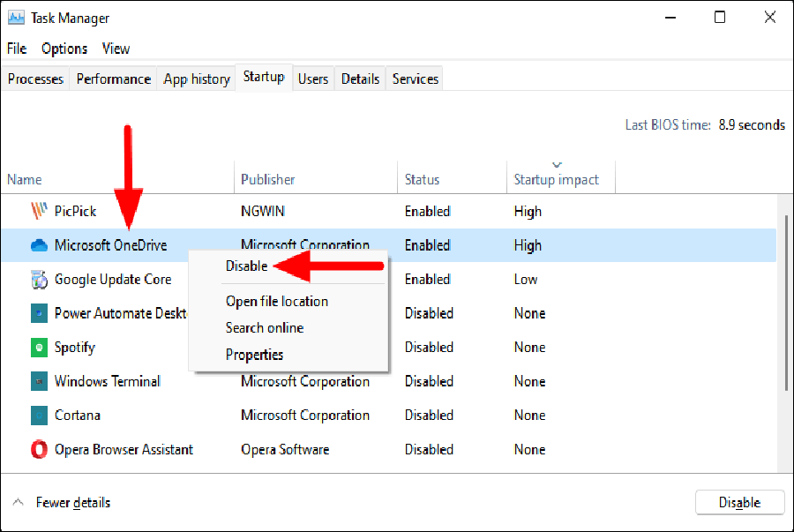Switch to the App history tab
Screen dimensions: 794x532
pyautogui.click(x=197, y=79)
